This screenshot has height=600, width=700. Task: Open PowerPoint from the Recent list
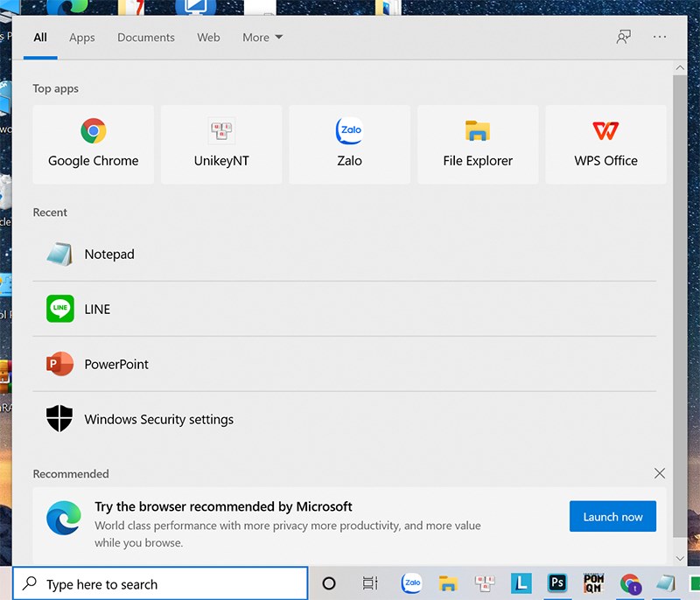(x=116, y=365)
